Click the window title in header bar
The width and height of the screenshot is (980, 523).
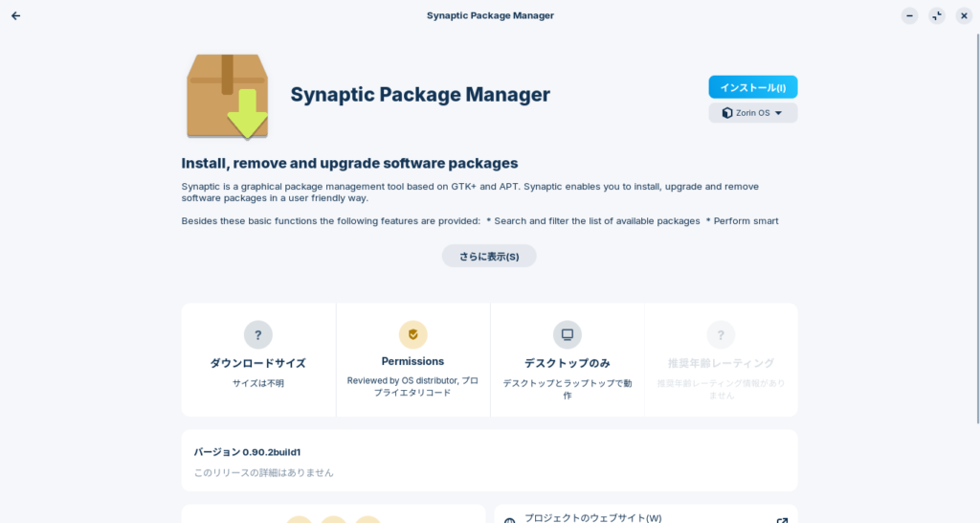pyautogui.click(x=490, y=15)
